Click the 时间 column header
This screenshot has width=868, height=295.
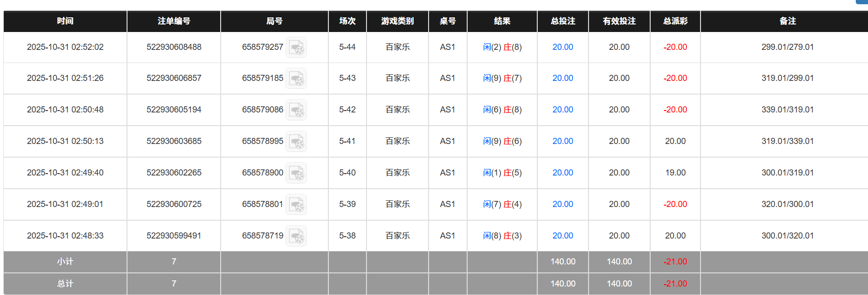point(65,21)
